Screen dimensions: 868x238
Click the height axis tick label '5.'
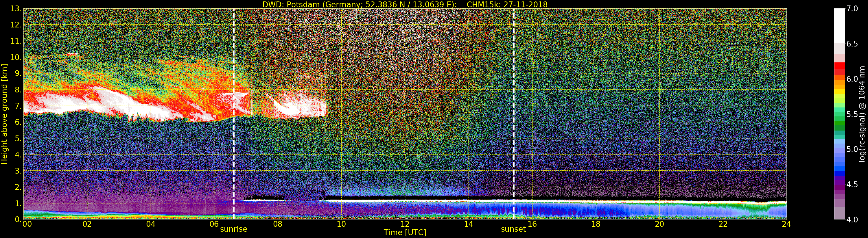point(18,138)
